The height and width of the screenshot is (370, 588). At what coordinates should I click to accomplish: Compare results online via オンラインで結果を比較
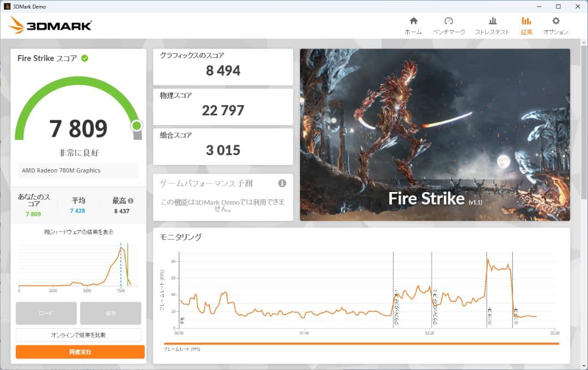click(79, 335)
